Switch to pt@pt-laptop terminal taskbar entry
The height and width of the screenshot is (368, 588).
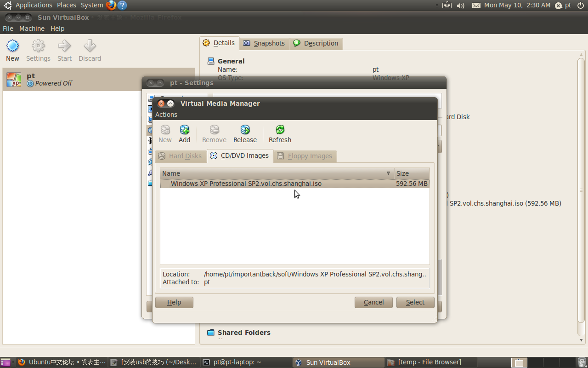coord(246,362)
